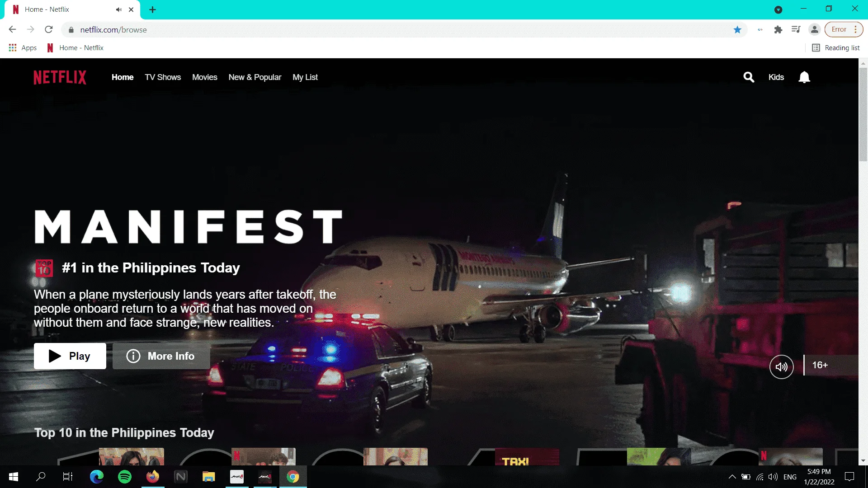Open Firefox from the taskbar
868x488 pixels.
tap(153, 477)
